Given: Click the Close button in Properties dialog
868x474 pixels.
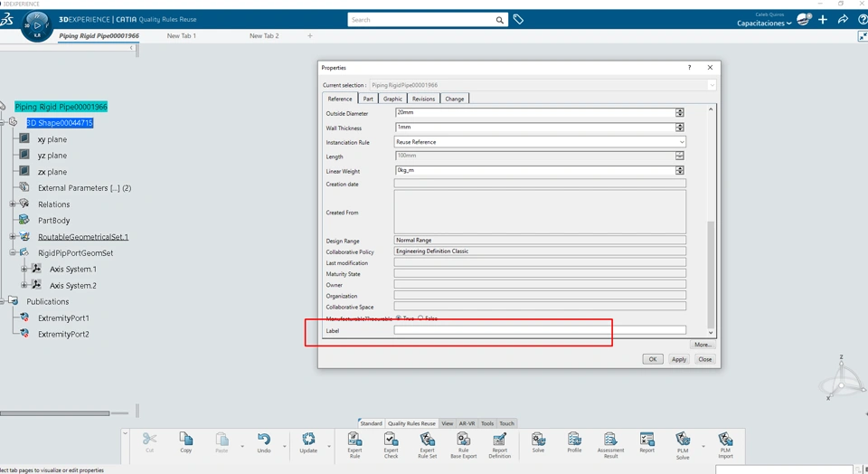Looking at the screenshot, I should coord(704,359).
